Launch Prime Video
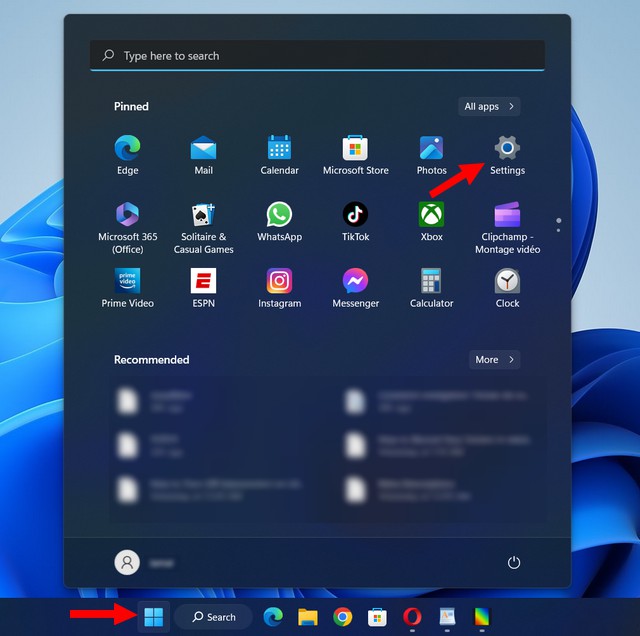640x636 pixels. [127, 288]
